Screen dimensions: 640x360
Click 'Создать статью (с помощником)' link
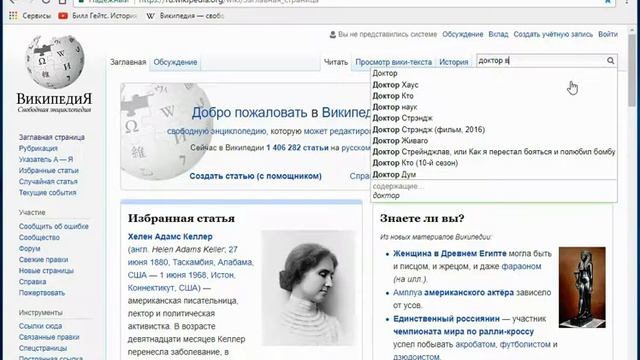pos(256,176)
